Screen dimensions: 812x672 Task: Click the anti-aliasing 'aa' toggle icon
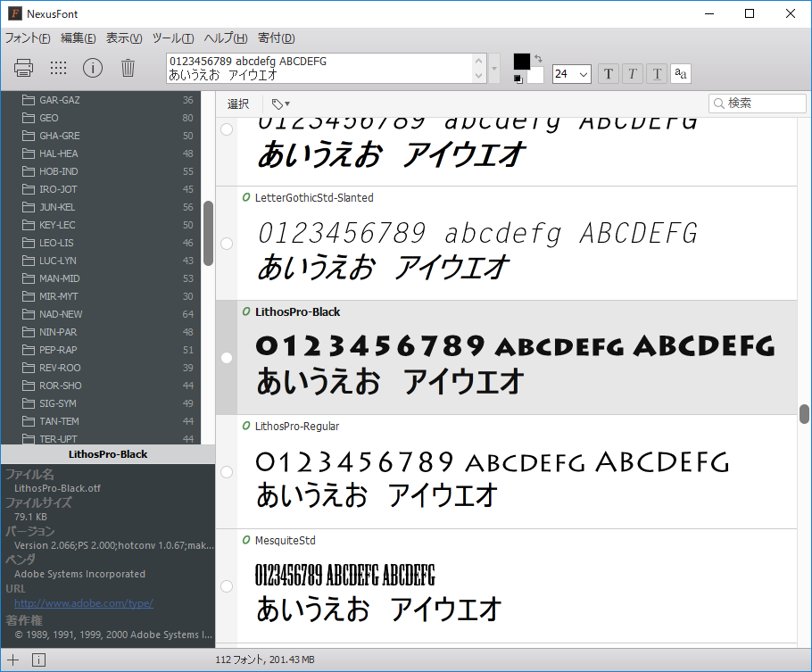pos(680,73)
